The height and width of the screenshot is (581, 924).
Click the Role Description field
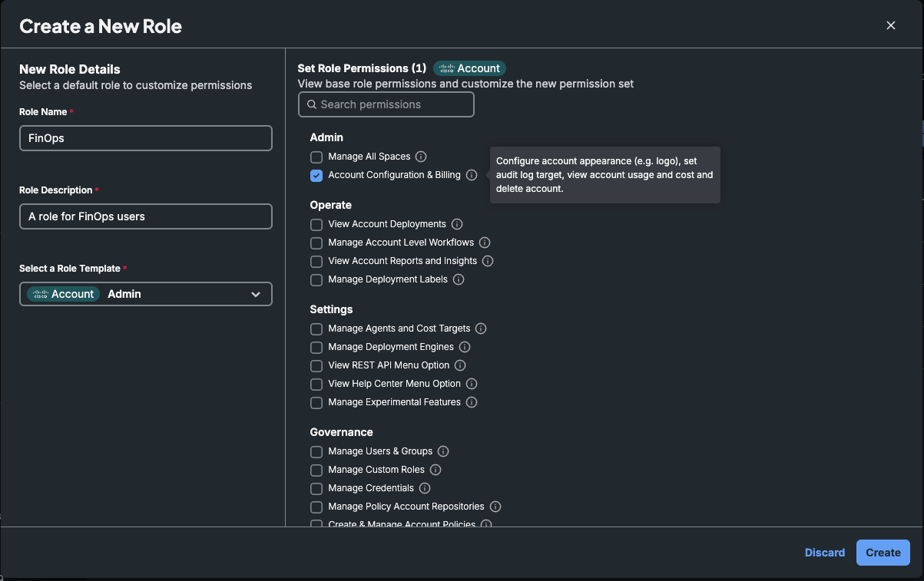click(146, 216)
